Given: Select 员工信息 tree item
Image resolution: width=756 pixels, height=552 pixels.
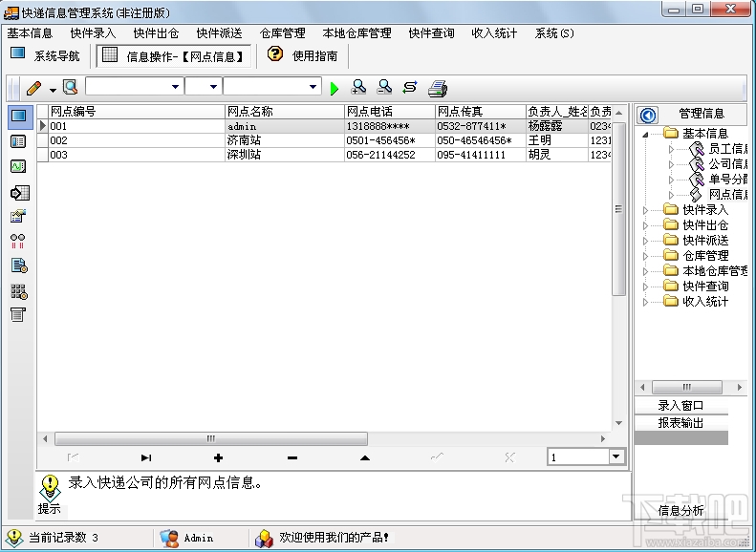Looking at the screenshot, I should [x=727, y=149].
